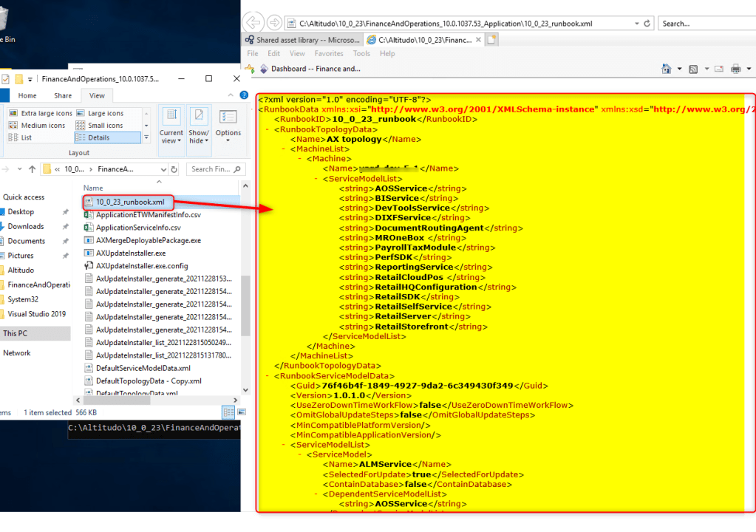This screenshot has height=532, width=756.
Task: Choose the Extra large icons layout
Action: tap(46, 113)
